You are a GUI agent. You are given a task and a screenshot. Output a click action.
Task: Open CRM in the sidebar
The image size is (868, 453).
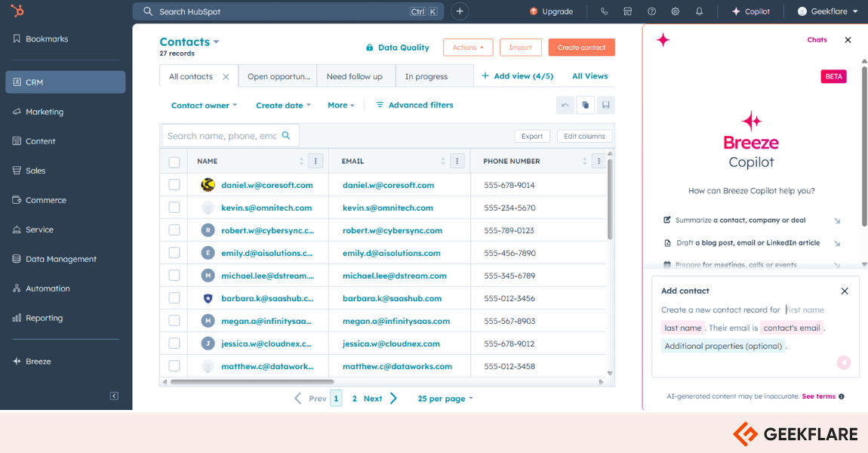click(x=66, y=82)
